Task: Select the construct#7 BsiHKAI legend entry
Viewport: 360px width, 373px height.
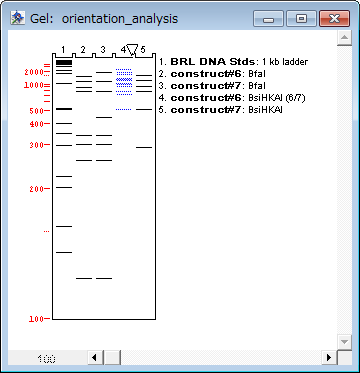Action: tap(221, 110)
